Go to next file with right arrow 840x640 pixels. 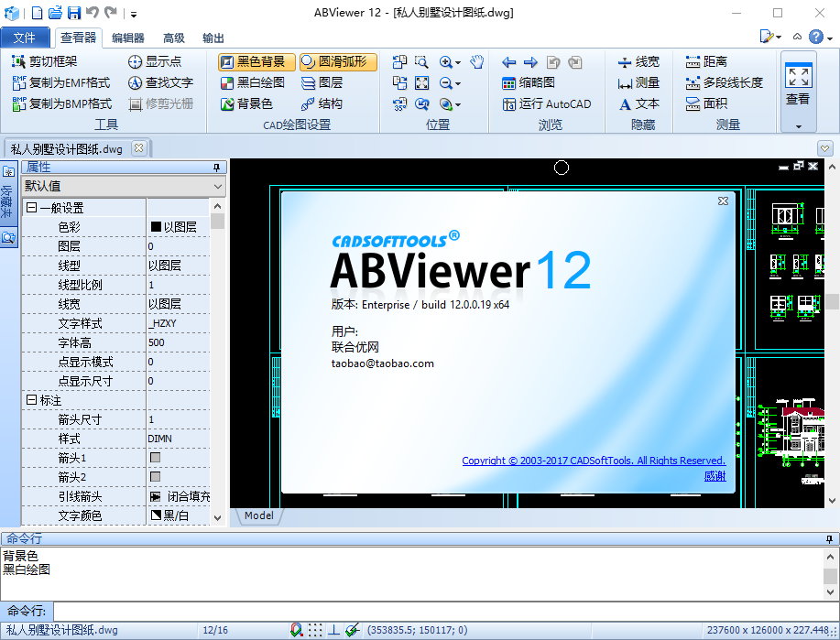click(x=530, y=62)
